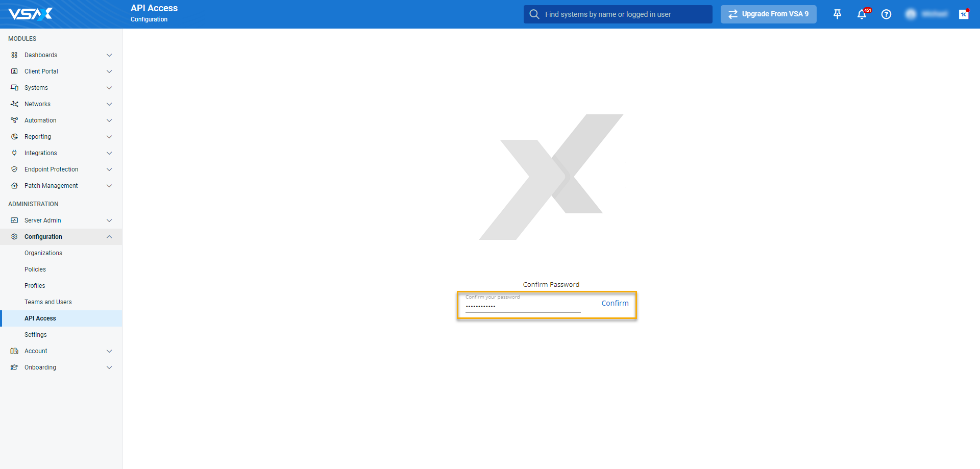The image size is (980, 469).
Task: Click the Onboarding graduation cap icon
Action: 14,367
